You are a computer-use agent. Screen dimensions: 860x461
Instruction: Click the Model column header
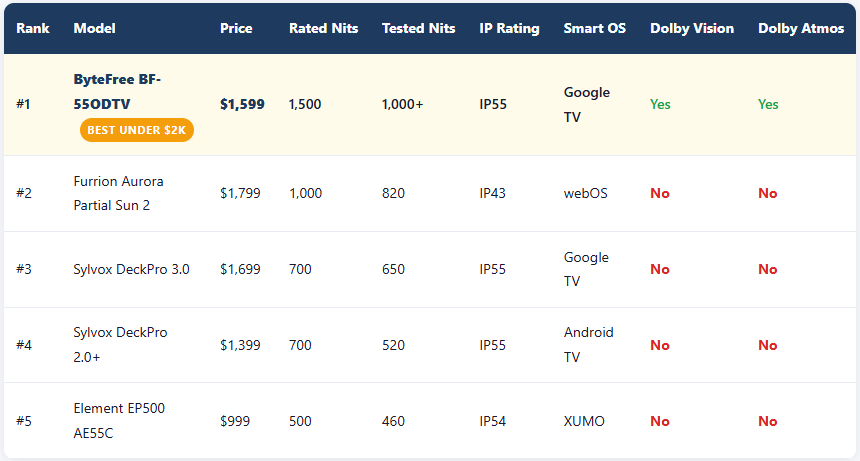(94, 28)
